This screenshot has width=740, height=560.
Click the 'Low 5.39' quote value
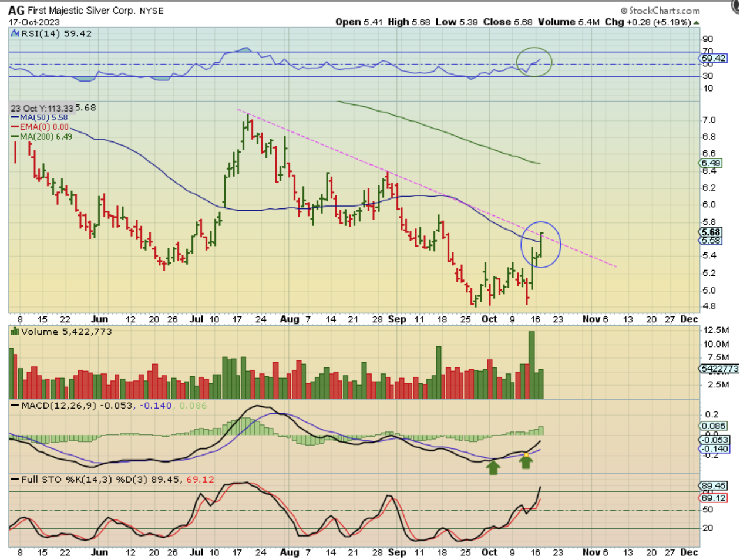click(x=456, y=22)
